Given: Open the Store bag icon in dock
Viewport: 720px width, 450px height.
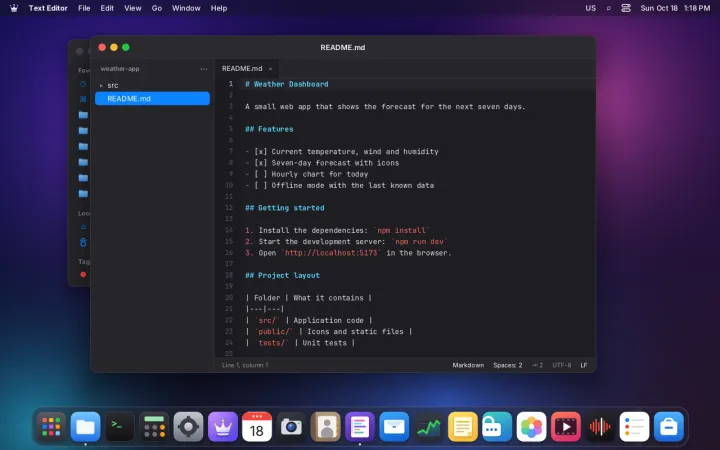Looking at the screenshot, I should (x=669, y=427).
